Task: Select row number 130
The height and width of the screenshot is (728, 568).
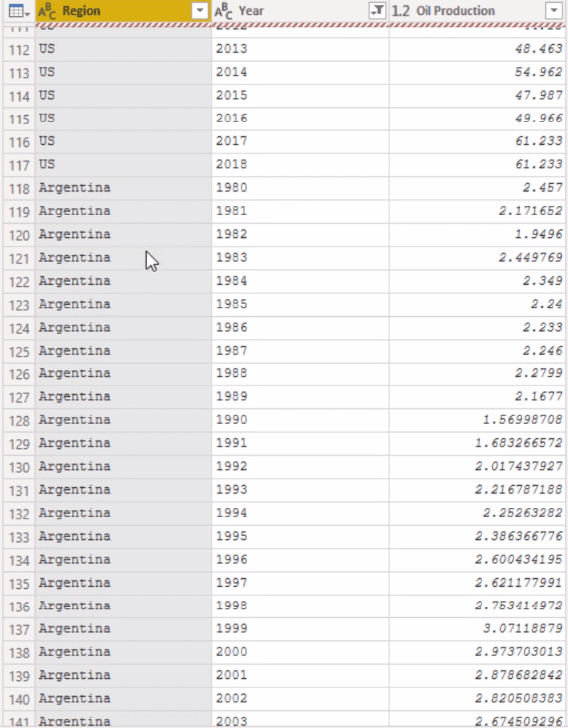Action: coord(19,467)
